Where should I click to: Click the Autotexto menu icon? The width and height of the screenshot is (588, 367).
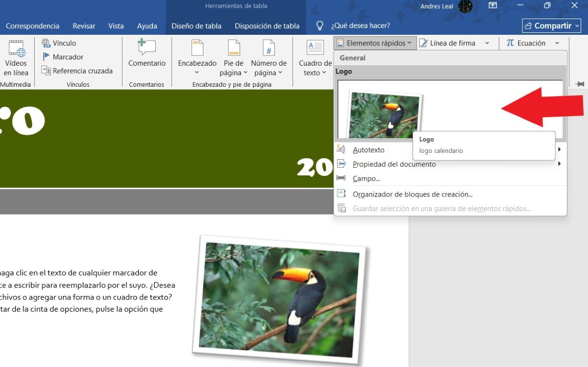341,149
